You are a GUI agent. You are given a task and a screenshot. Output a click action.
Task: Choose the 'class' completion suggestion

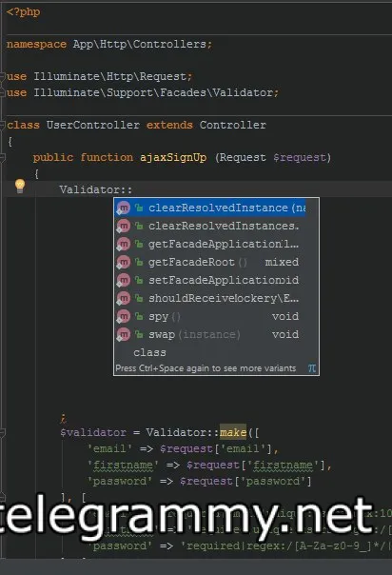(x=216, y=352)
